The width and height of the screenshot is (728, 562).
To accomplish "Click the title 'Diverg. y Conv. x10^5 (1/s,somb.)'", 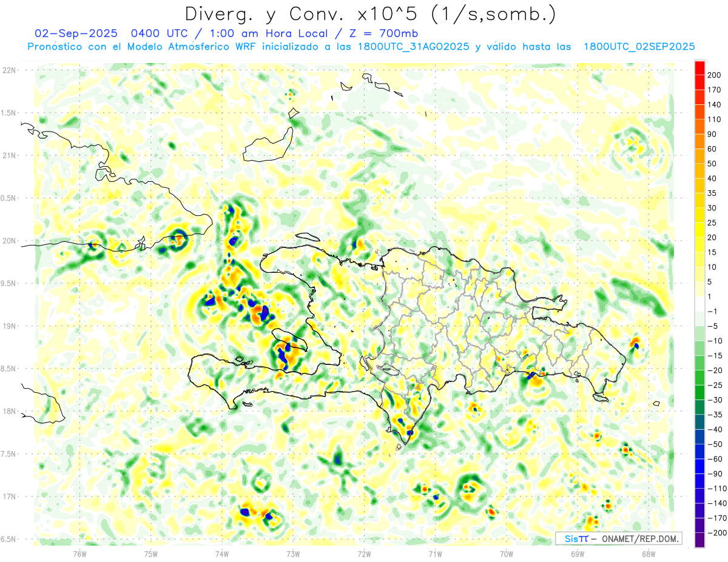I will click(371, 14).
